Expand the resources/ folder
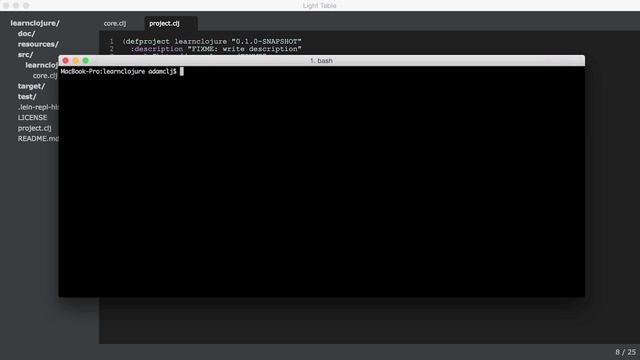The width and height of the screenshot is (640, 360). [x=38, y=44]
